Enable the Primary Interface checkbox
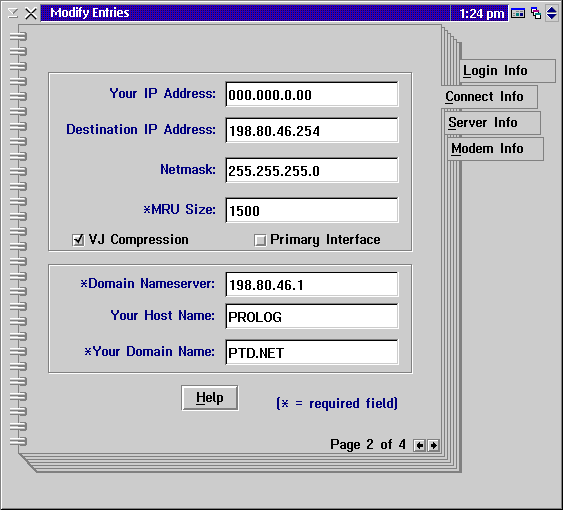 (260, 240)
